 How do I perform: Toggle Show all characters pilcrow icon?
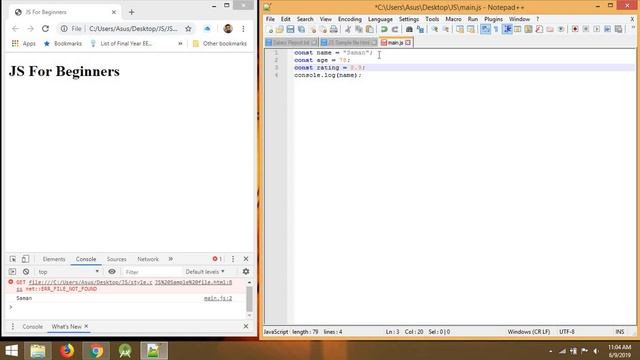(x=496, y=29)
